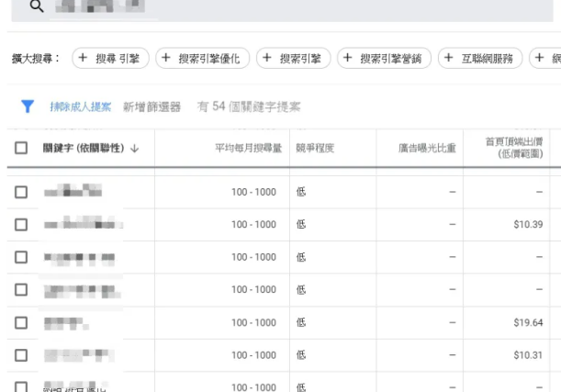The width and height of the screenshot is (561, 392).
Task: Sort by 關鍵字 (依關聯性) column header
Action: 84,148
